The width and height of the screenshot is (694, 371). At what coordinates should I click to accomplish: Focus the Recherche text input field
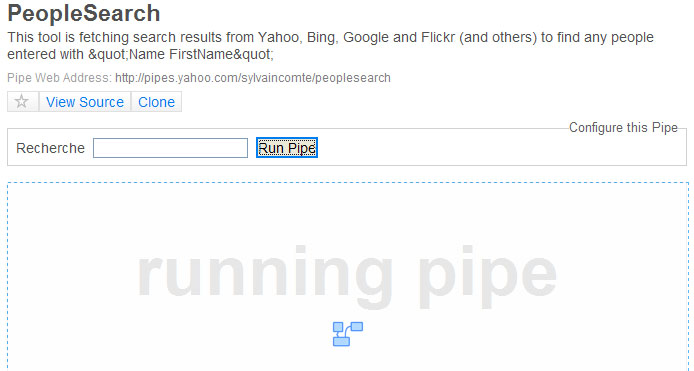(x=170, y=148)
